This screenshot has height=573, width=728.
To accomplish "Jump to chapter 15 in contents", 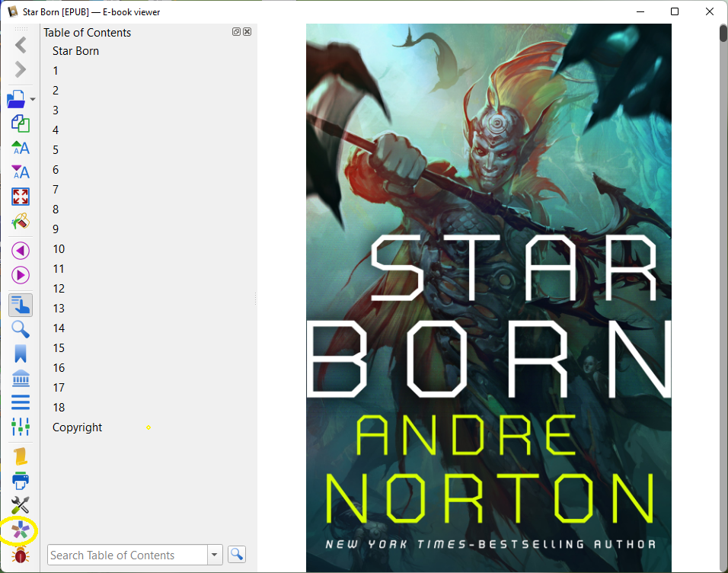I will coord(59,348).
